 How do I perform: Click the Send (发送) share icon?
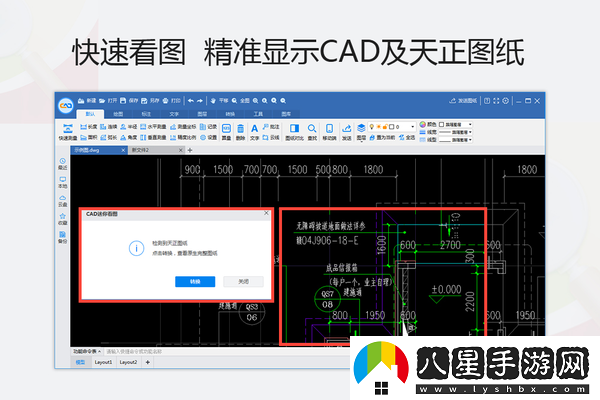(347, 129)
